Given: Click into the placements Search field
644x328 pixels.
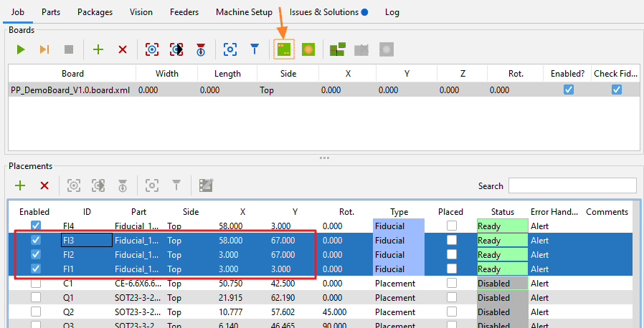Looking at the screenshot, I should coord(572,185).
